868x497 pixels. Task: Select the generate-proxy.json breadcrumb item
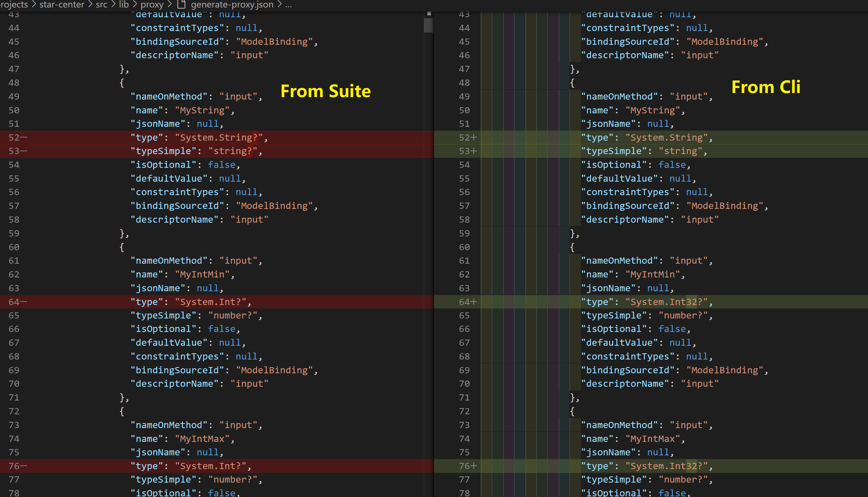(x=232, y=4)
